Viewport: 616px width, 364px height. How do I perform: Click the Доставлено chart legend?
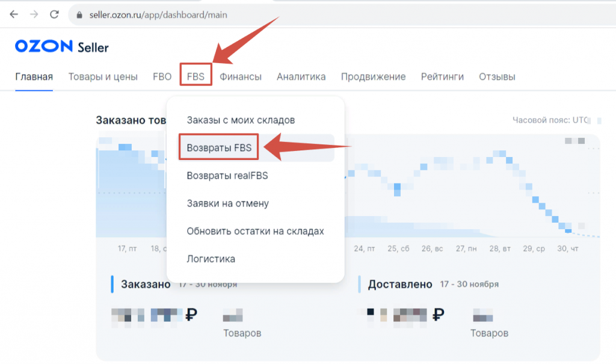pos(400,284)
